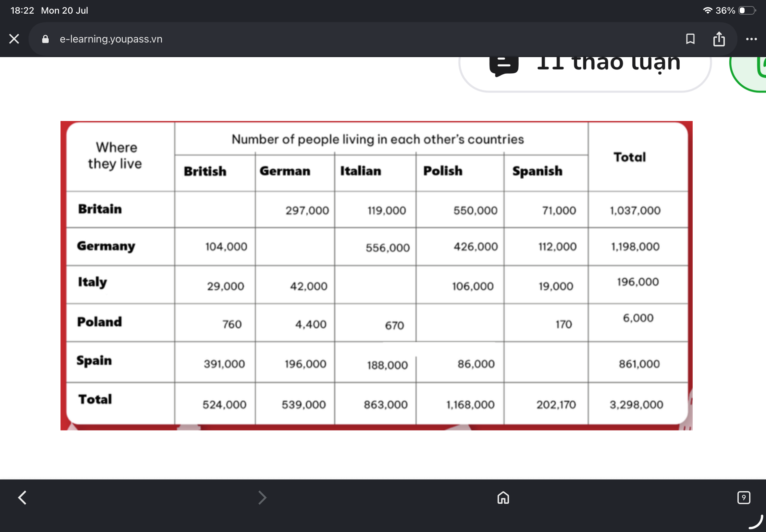Open the three-dot more options menu
The width and height of the screenshot is (766, 532).
[x=751, y=39]
